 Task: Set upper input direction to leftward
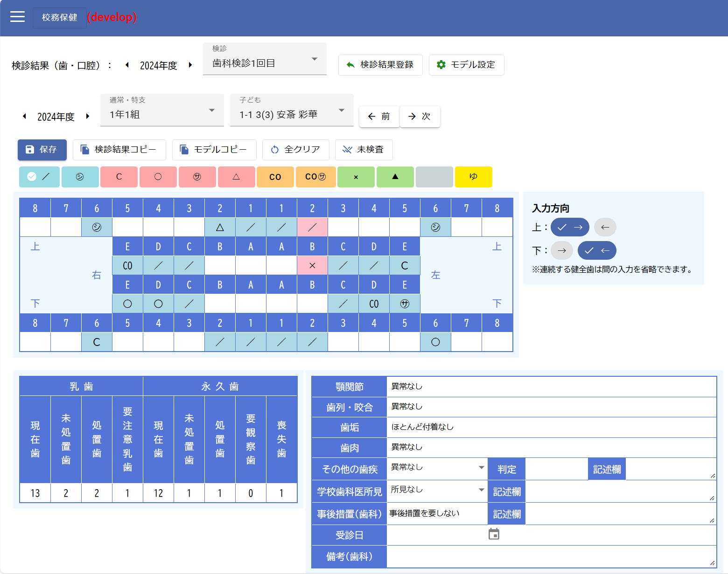pyautogui.click(x=605, y=227)
